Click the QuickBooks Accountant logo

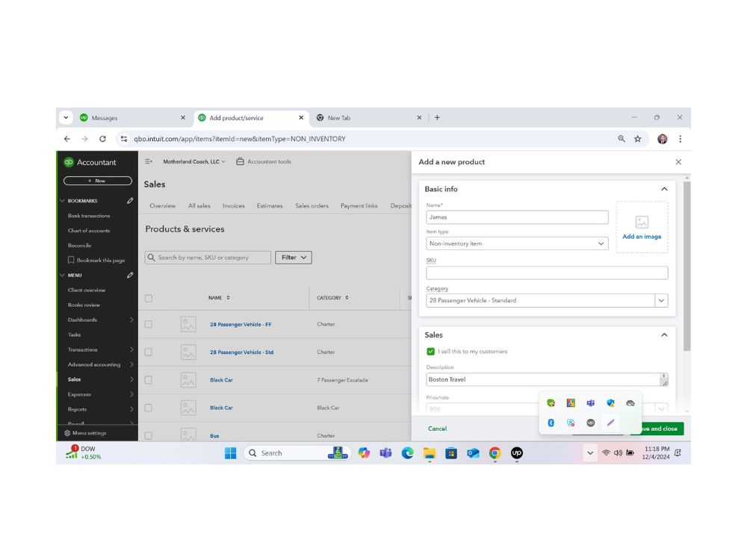[x=90, y=162]
